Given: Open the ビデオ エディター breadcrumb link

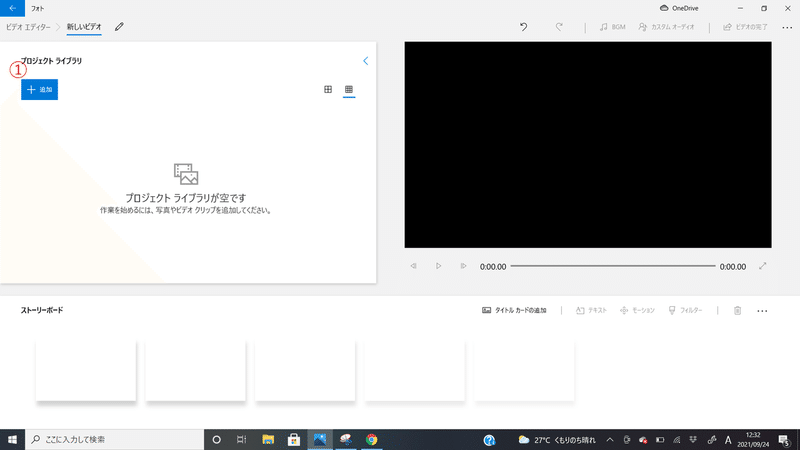Looking at the screenshot, I should (x=28, y=27).
